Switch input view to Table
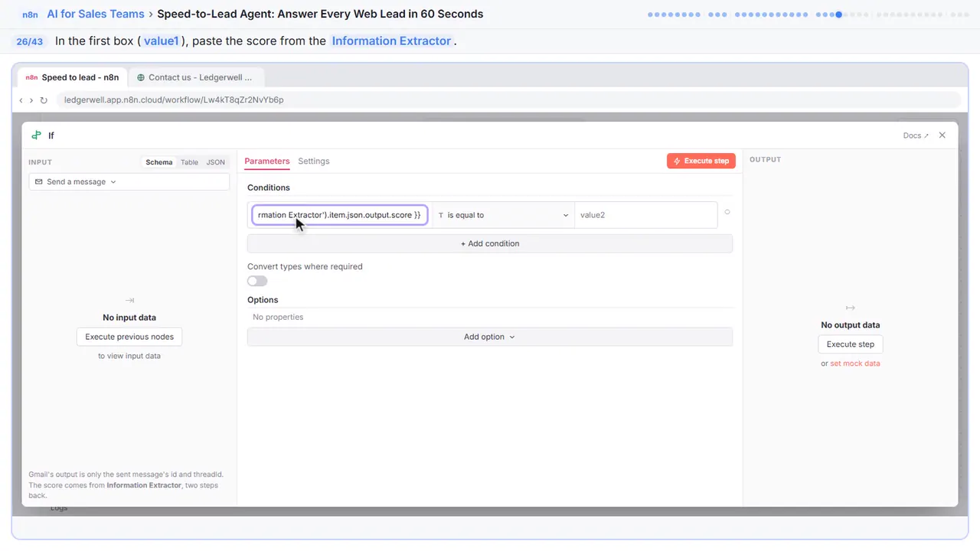This screenshot has width=980, height=551. tap(189, 162)
